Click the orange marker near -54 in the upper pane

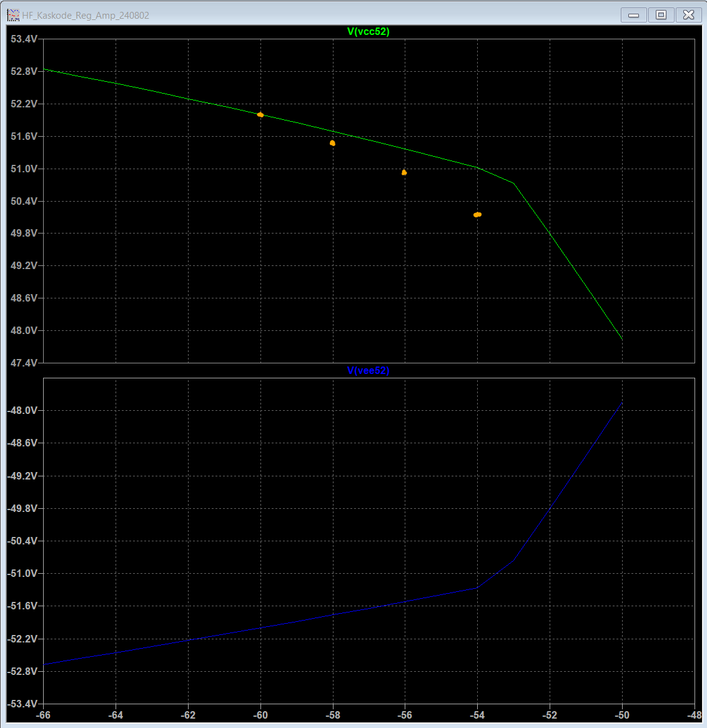(x=478, y=215)
